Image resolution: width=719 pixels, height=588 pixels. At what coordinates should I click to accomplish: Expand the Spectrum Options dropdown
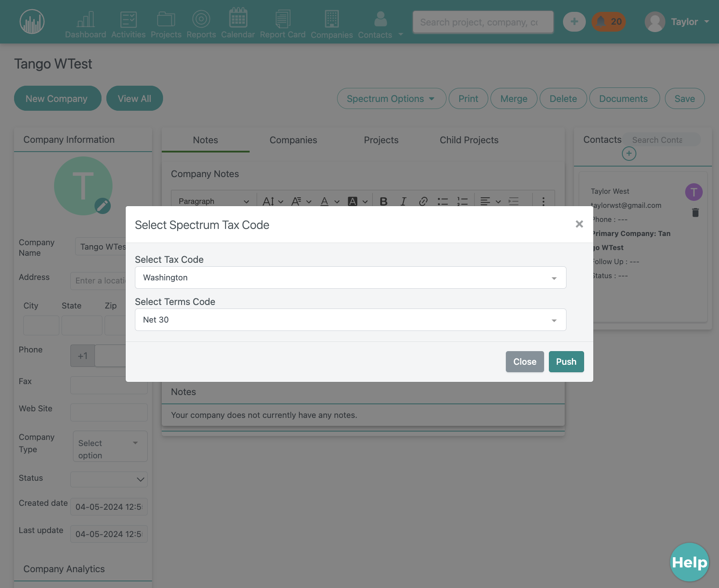pos(392,98)
